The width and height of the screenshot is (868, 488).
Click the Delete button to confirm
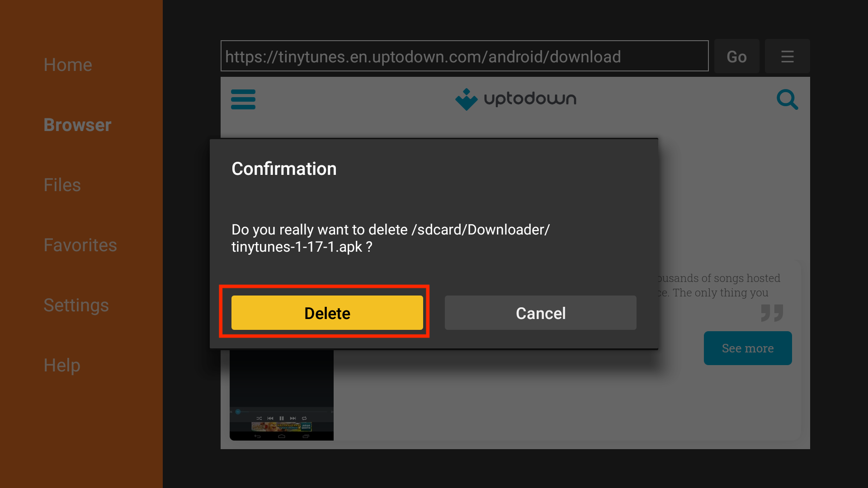point(327,313)
